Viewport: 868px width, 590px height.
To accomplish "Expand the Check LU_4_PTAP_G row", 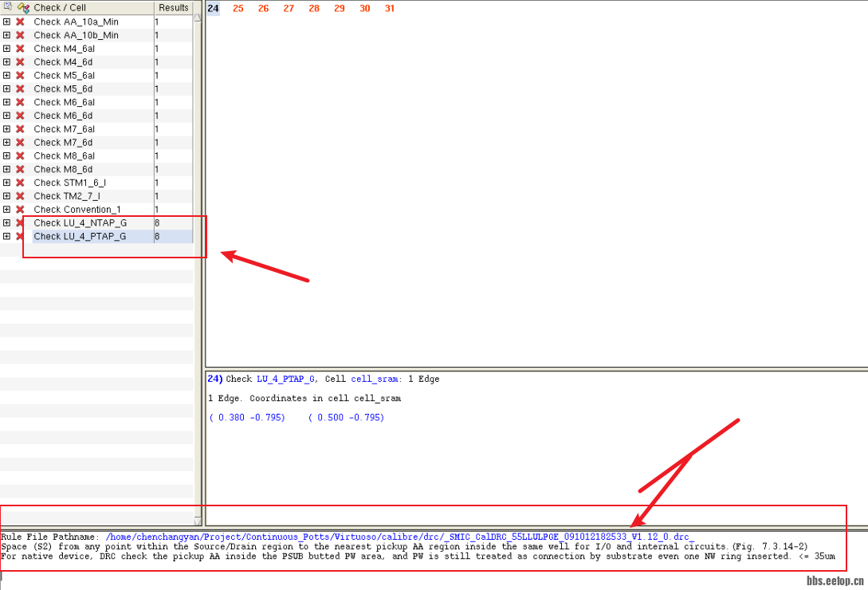I will coord(6,236).
